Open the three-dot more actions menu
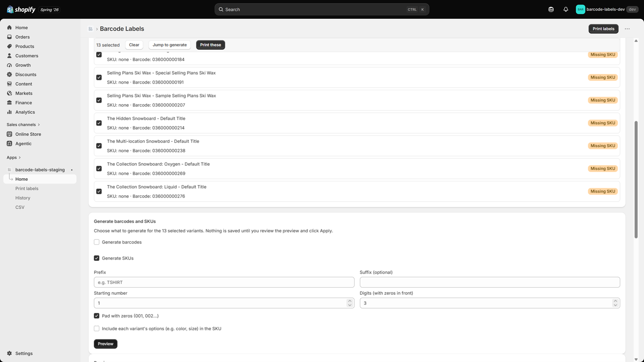 coord(627,29)
